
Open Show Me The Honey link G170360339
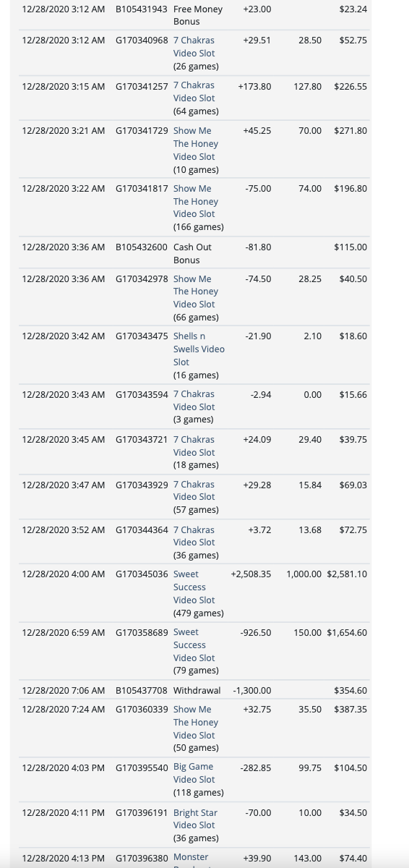coord(196,722)
